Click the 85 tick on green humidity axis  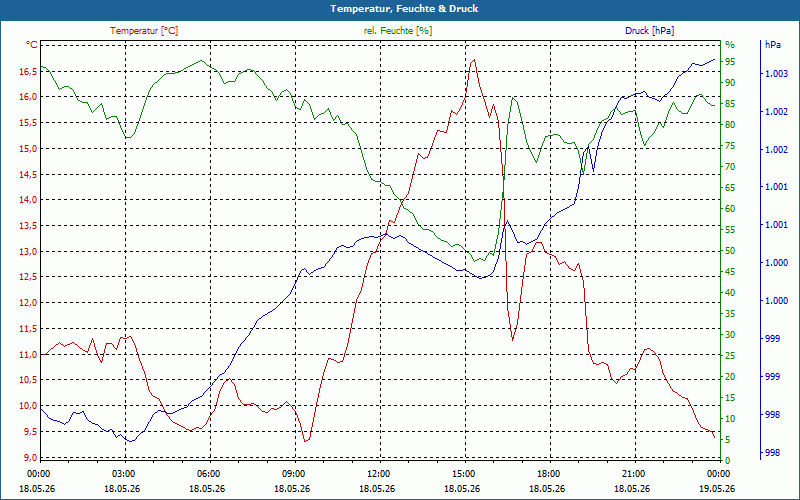pos(730,104)
